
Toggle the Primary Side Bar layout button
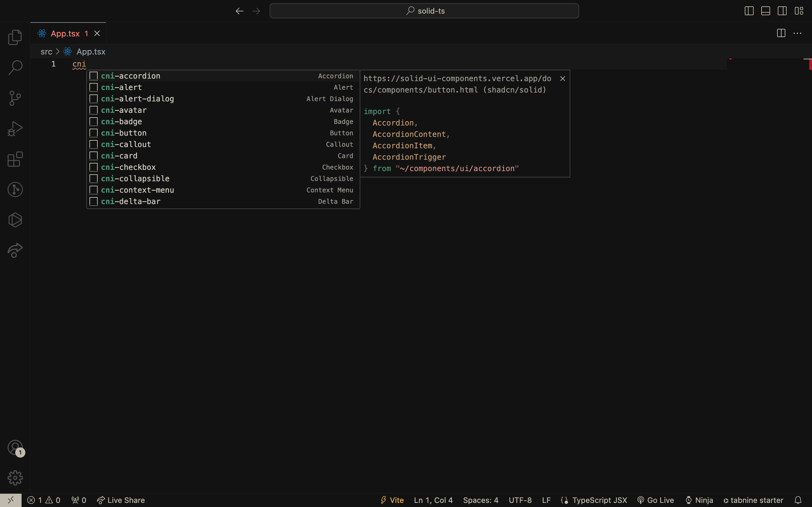tap(749, 11)
